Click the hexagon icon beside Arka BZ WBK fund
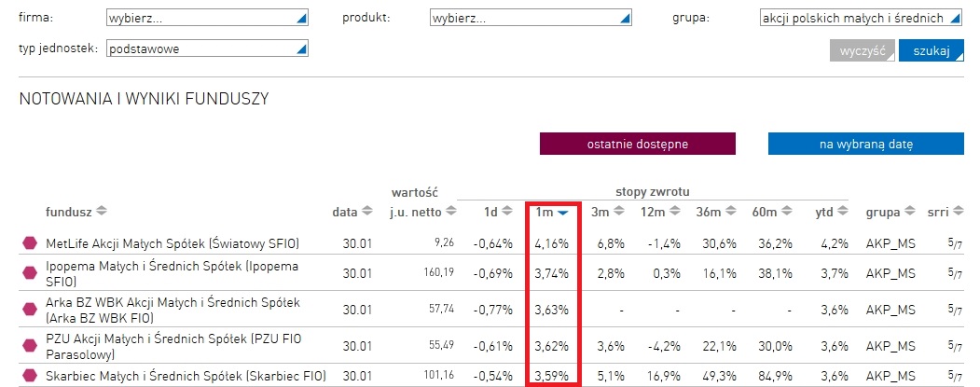 pos(30,309)
